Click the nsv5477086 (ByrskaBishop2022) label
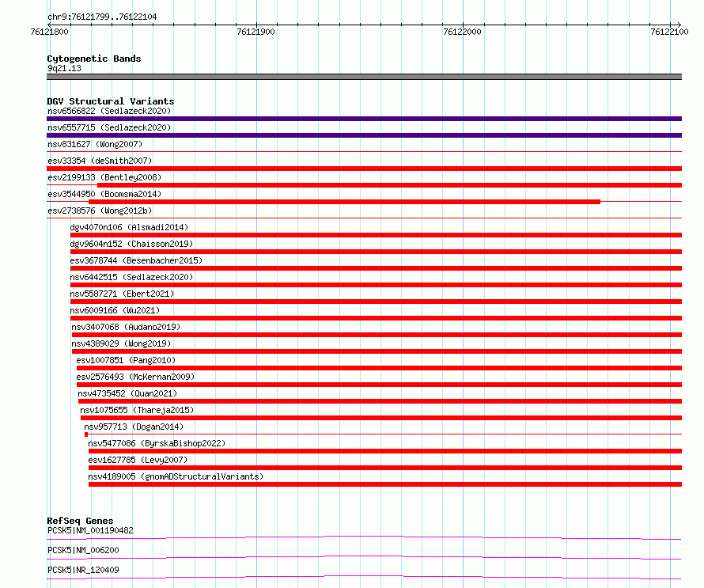The width and height of the screenshot is (704, 588). tap(157, 443)
